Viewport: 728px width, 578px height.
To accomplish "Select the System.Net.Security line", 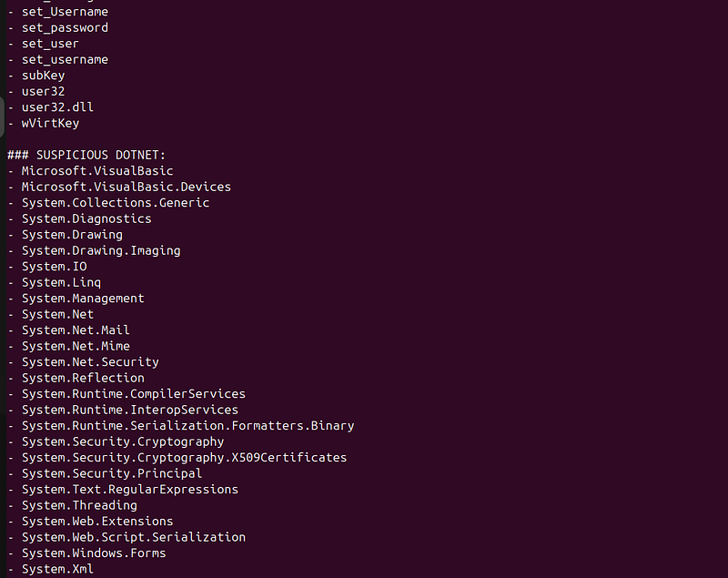I will 90,362.
